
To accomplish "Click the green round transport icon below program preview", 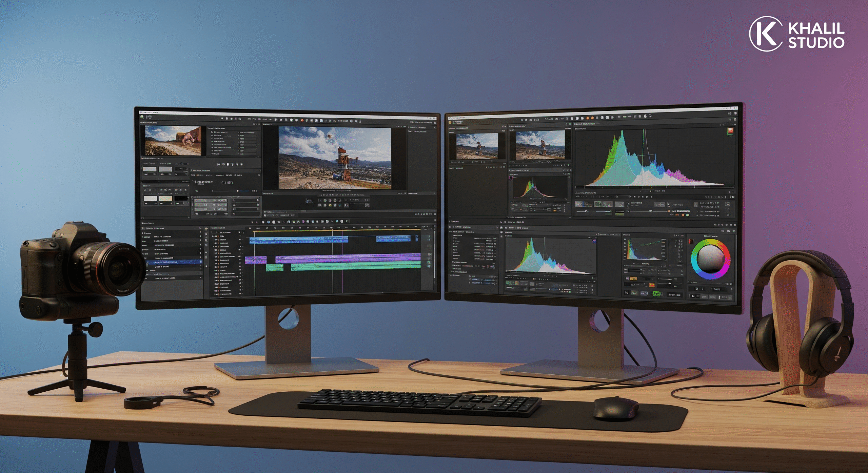I will (330, 205).
